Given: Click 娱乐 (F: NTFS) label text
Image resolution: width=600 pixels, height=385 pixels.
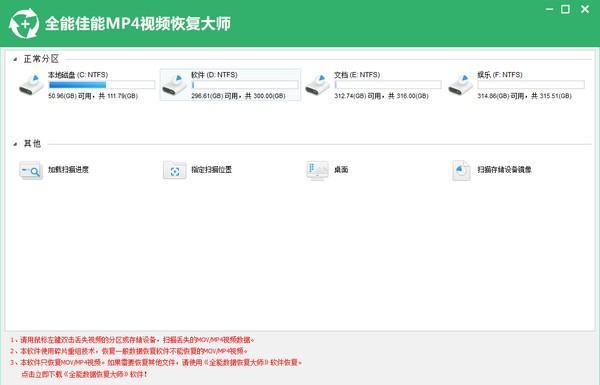Looking at the screenshot, I should [500, 75].
